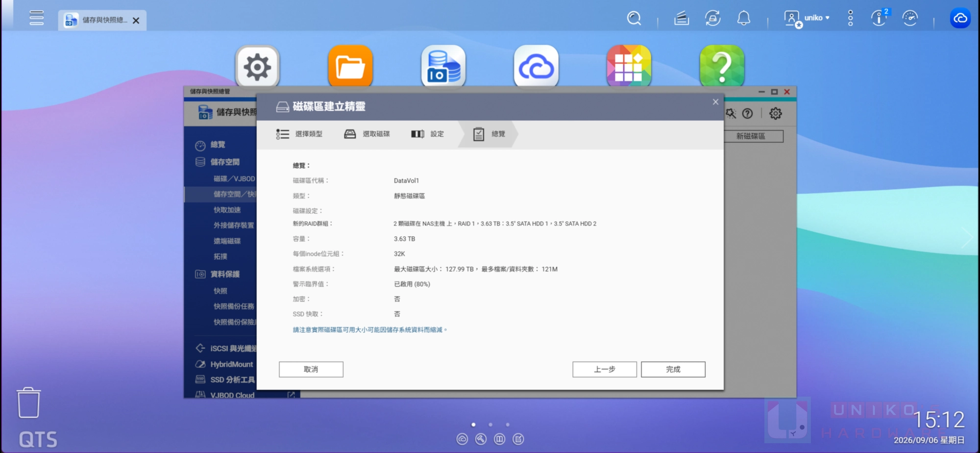This screenshot has width=980, height=453.
Task: Cancel the wizard with 取消 button
Action: pyautogui.click(x=311, y=369)
